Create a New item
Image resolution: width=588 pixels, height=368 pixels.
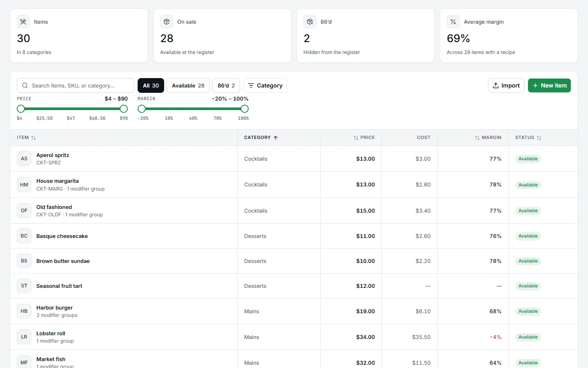(x=549, y=85)
